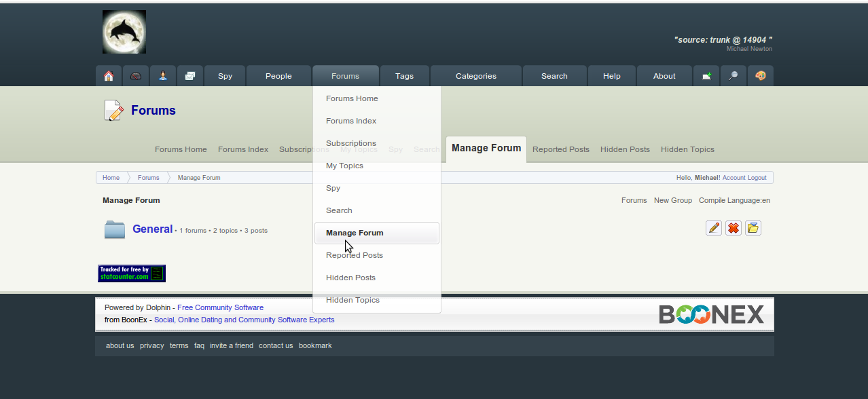Open the dashboard speedometer icon
The height and width of the screenshot is (399, 868).
(x=136, y=76)
